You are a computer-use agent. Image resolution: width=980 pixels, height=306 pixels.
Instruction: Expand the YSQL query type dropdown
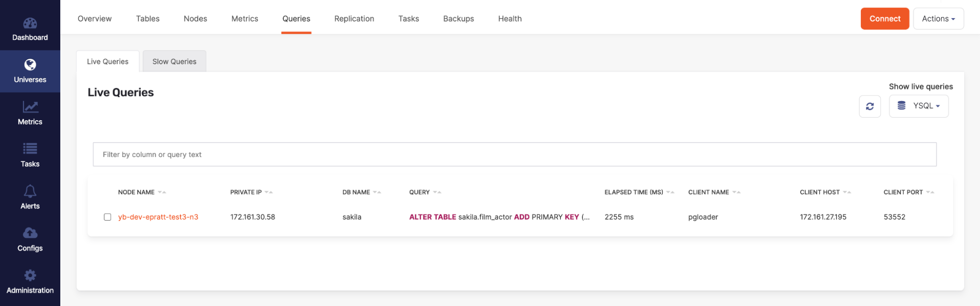(918, 106)
